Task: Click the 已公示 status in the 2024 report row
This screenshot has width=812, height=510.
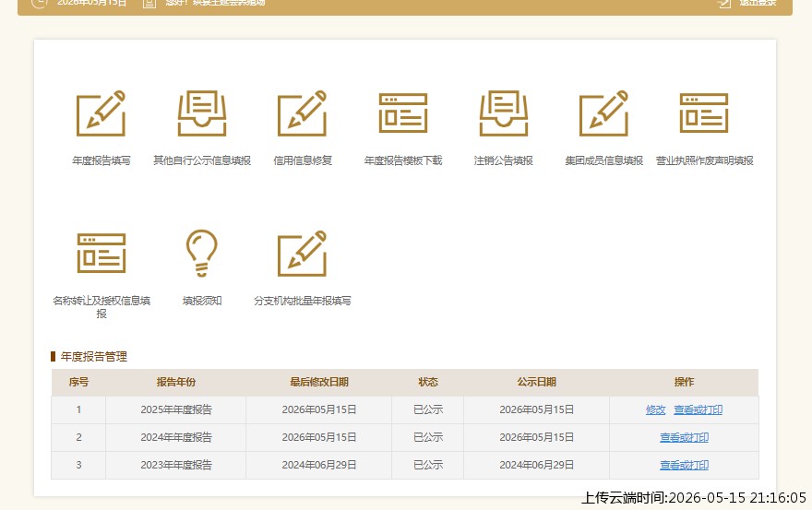Action: 428,437
